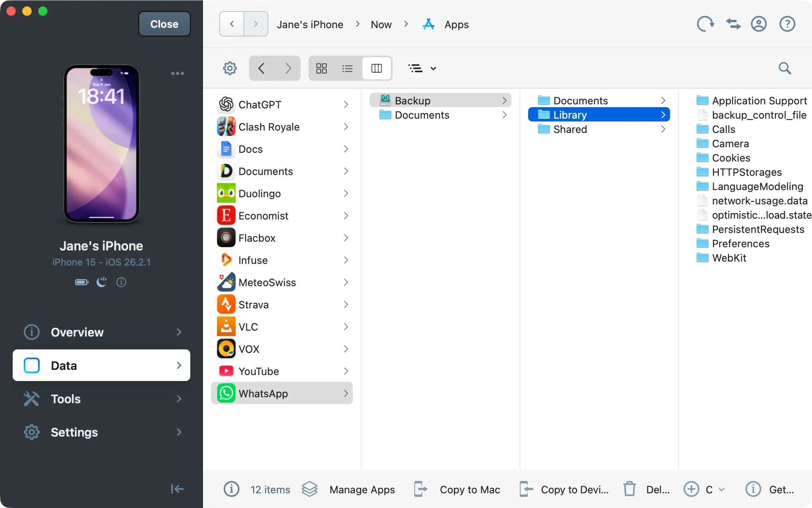Select the Duolingo owl icon
This screenshot has width=812, height=508.
226,193
